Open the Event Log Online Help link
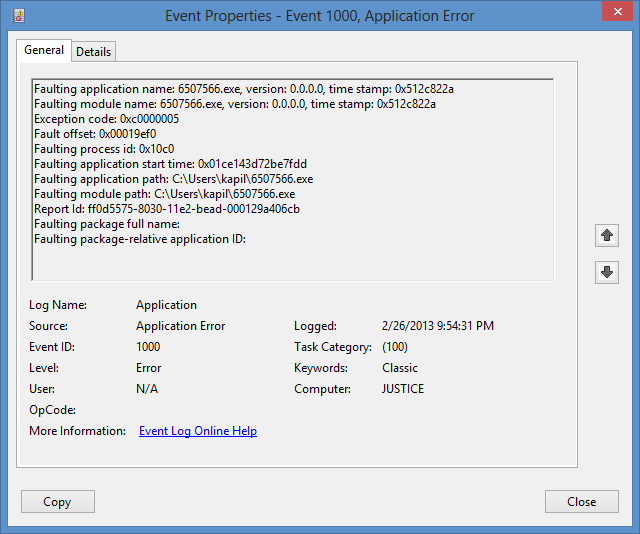Image resolution: width=640 pixels, height=534 pixels. pyautogui.click(x=198, y=431)
